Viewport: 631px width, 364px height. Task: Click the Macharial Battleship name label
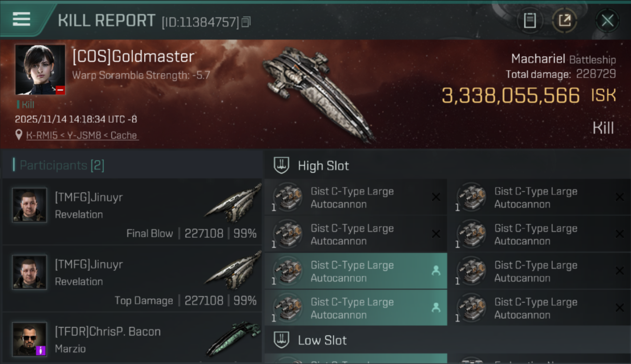(563, 59)
